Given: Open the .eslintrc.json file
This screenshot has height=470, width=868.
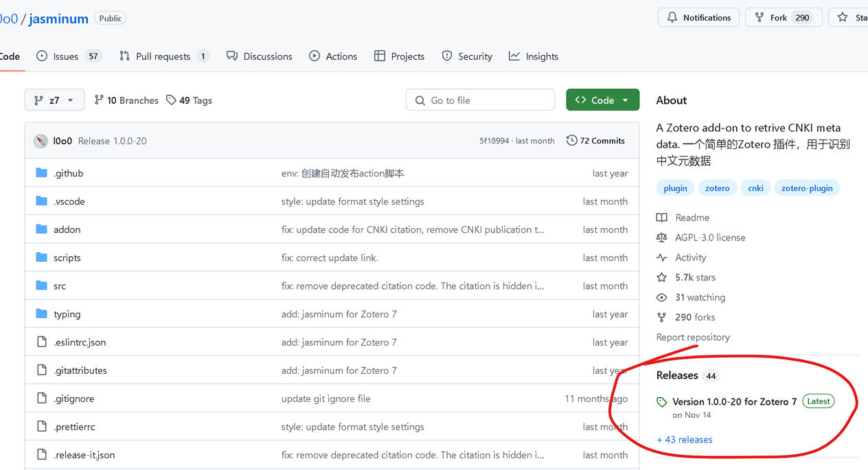Looking at the screenshot, I should [x=80, y=342].
